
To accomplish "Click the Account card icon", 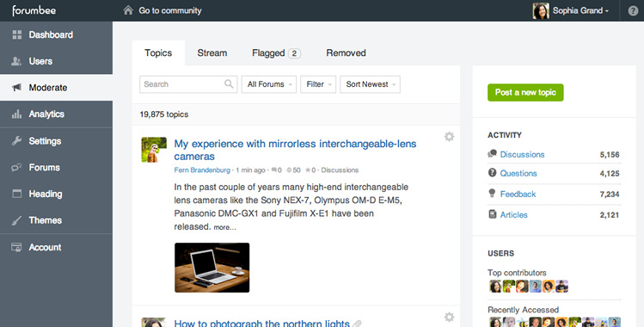I will pos(16,247).
